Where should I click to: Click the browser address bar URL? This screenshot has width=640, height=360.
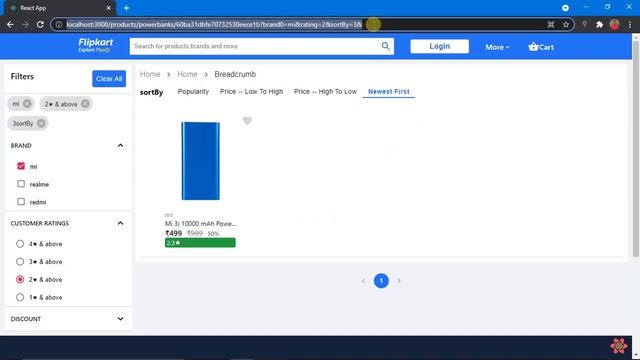coord(214,24)
